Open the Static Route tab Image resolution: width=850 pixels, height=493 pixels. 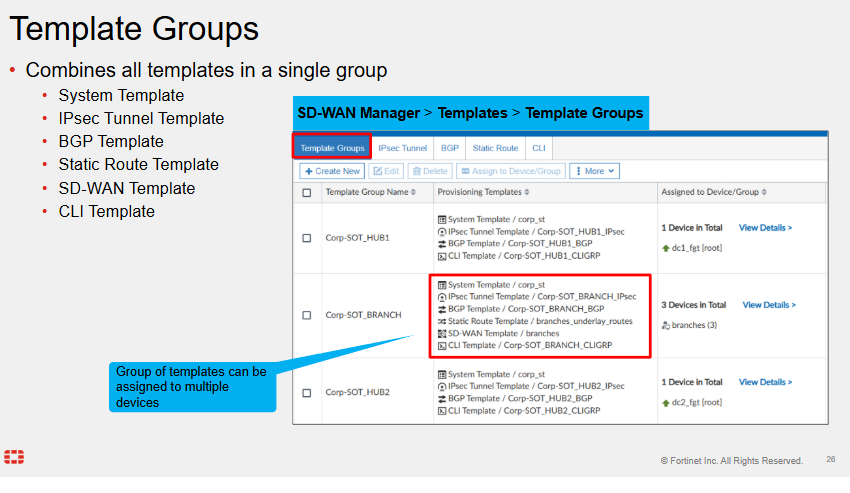pos(495,148)
